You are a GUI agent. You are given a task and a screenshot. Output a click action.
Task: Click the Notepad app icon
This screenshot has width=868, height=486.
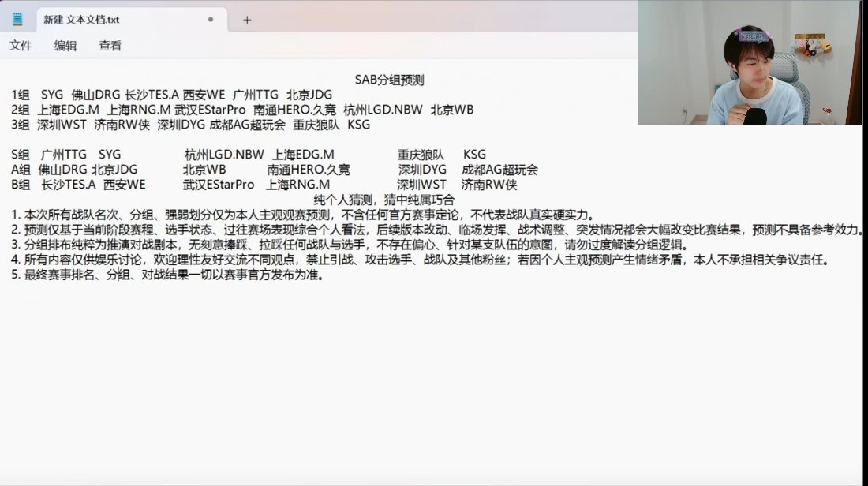pyautogui.click(x=17, y=20)
